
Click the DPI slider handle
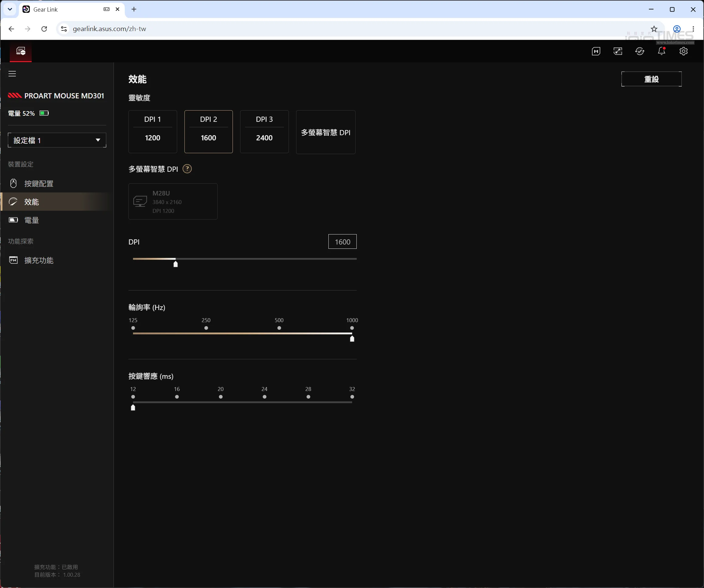point(175,264)
